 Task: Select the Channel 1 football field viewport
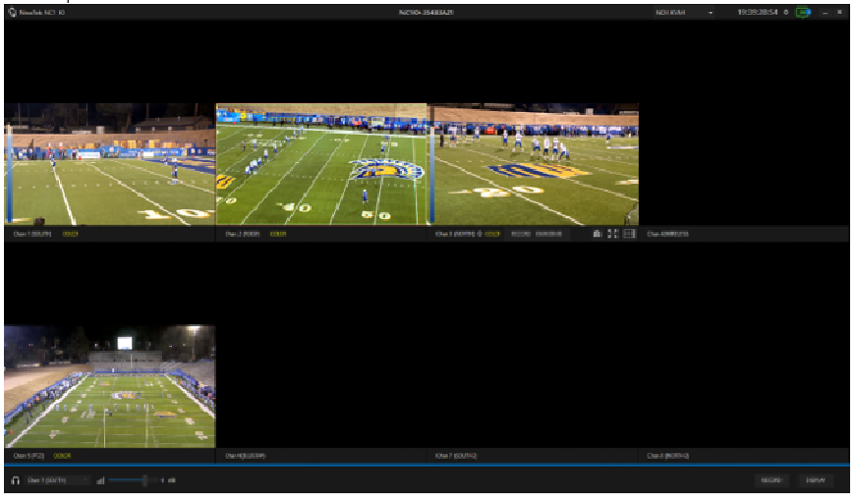coord(108,165)
